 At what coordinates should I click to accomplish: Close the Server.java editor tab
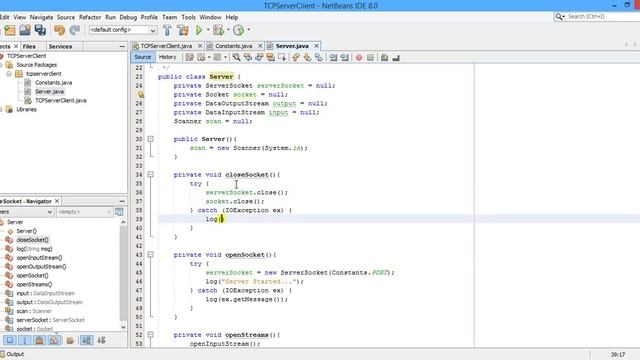(x=316, y=46)
